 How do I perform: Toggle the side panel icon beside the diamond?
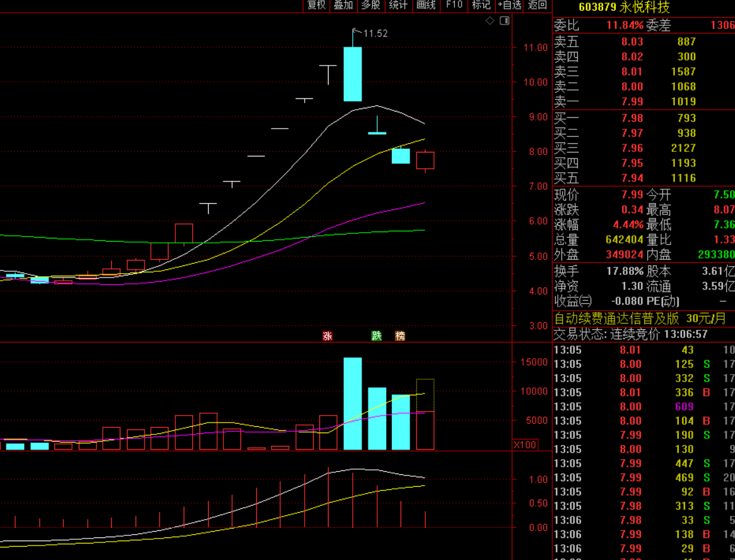[x=504, y=21]
